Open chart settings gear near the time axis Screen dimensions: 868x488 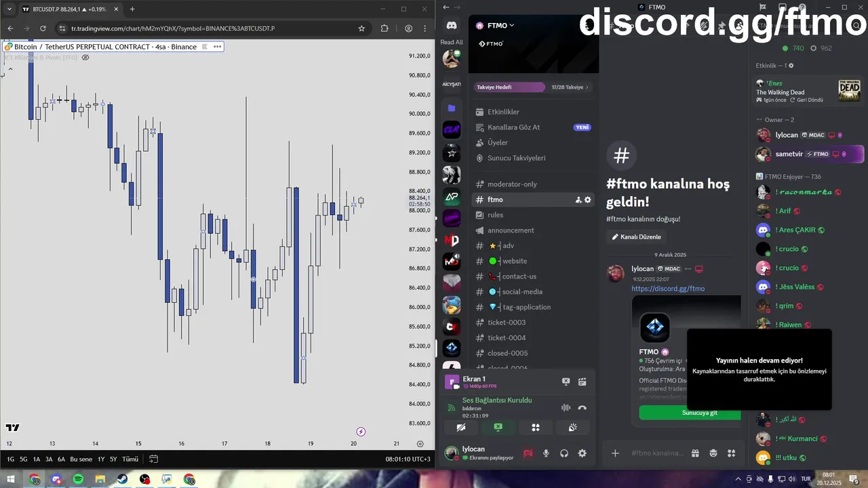pyautogui.click(x=420, y=444)
